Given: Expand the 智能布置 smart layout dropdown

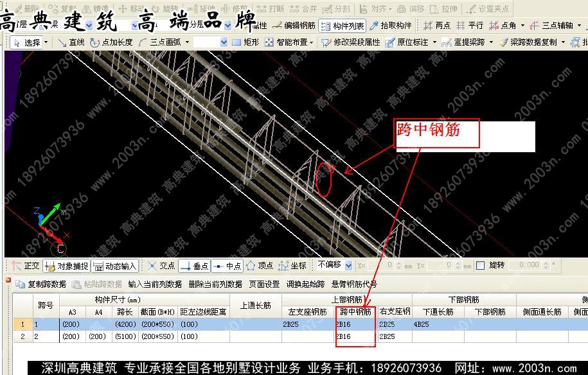Looking at the screenshot, I should click(x=312, y=42).
